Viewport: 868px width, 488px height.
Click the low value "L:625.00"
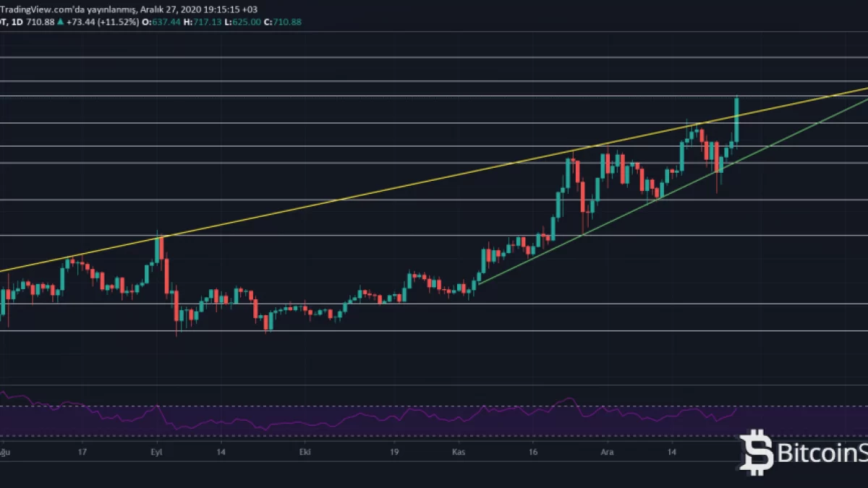pos(244,22)
